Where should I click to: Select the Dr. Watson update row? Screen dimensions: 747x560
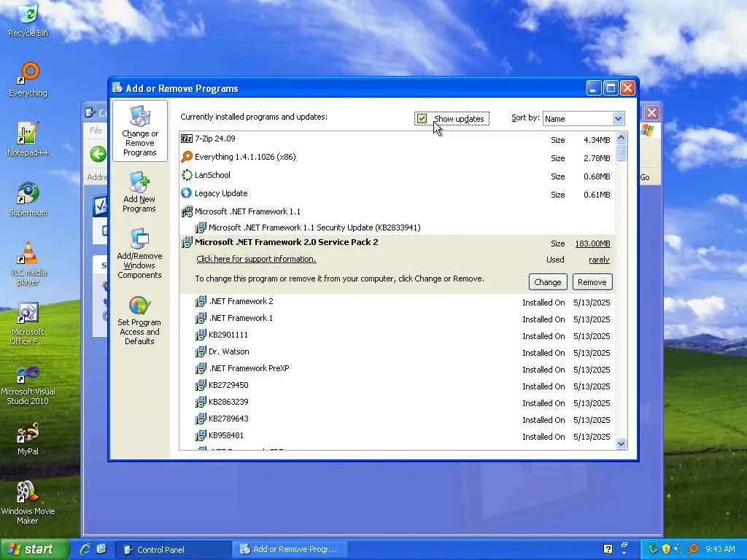pyautogui.click(x=397, y=352)
